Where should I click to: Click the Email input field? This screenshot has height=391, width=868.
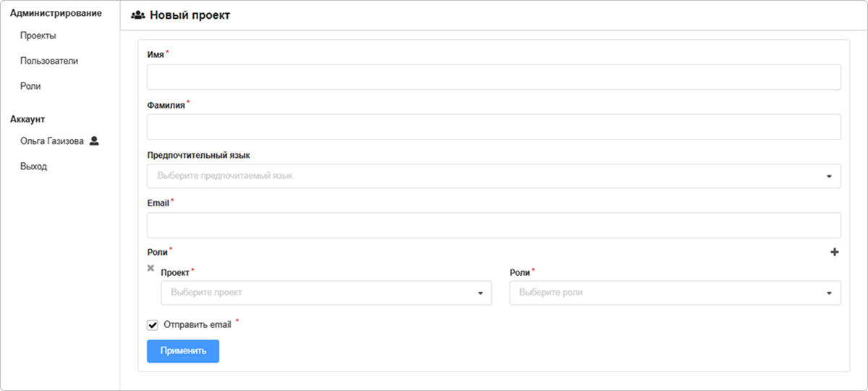tap(493, 225)
